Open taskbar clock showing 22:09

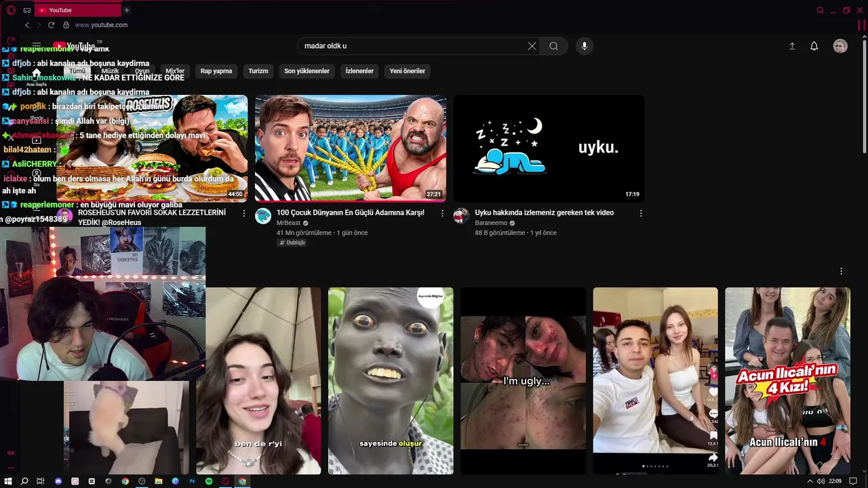coord(835,481)
